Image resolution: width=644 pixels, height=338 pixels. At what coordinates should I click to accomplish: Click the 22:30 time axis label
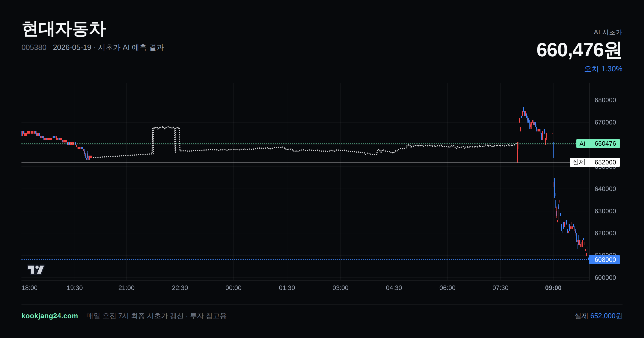coord(180,288)
